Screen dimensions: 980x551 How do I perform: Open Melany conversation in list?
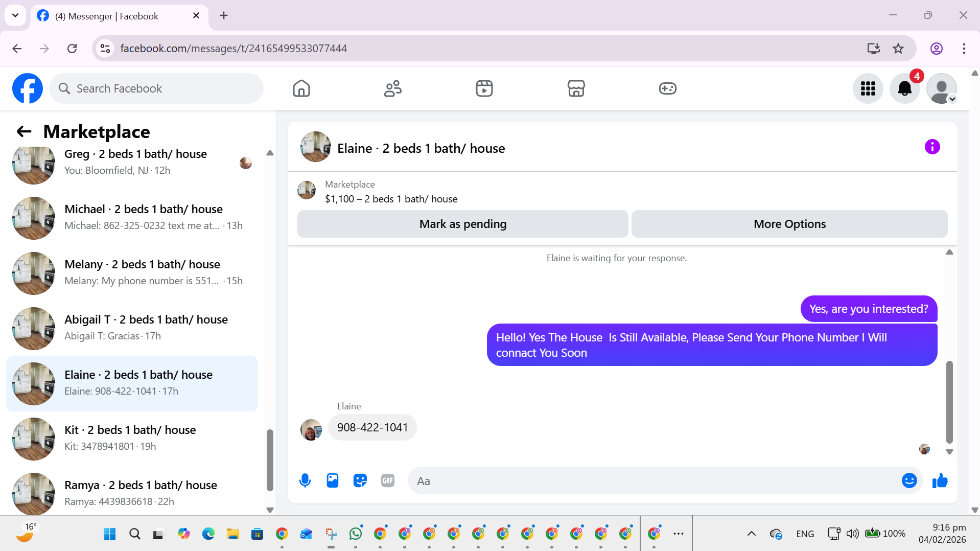[132, 273]
